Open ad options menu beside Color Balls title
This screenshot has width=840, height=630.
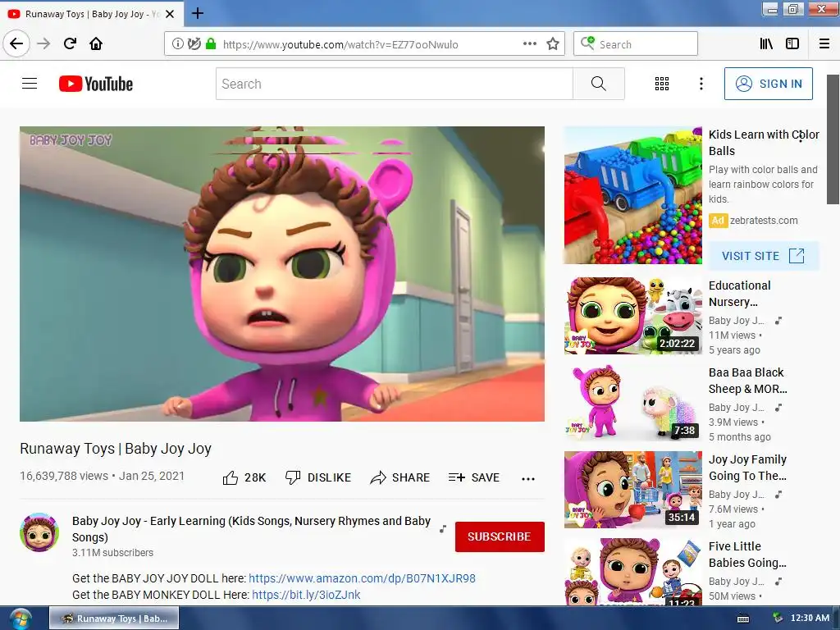(x=801, y=137)
